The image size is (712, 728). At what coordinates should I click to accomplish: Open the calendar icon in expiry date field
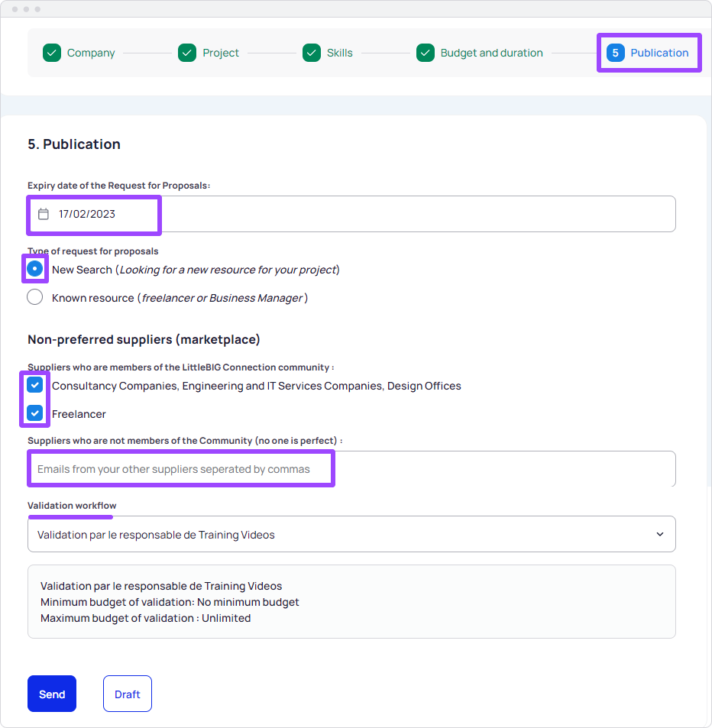pos(44,214)
